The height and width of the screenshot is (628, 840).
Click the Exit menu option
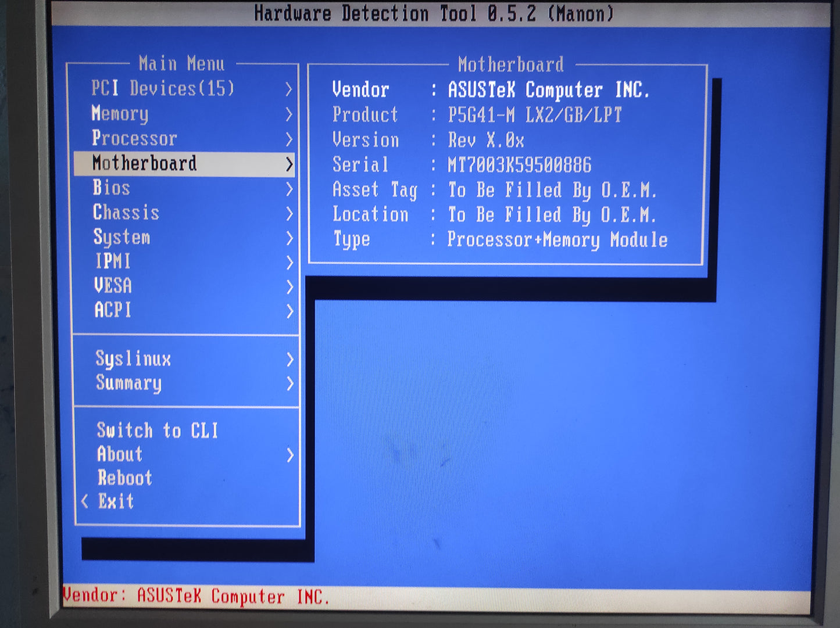(116, 501)
